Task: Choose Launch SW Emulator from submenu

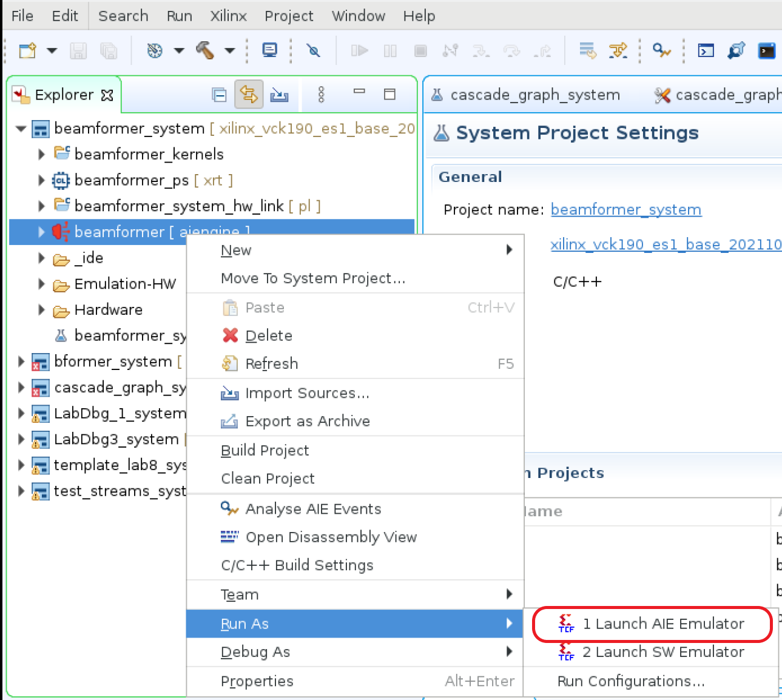Action: click(651, 652)
